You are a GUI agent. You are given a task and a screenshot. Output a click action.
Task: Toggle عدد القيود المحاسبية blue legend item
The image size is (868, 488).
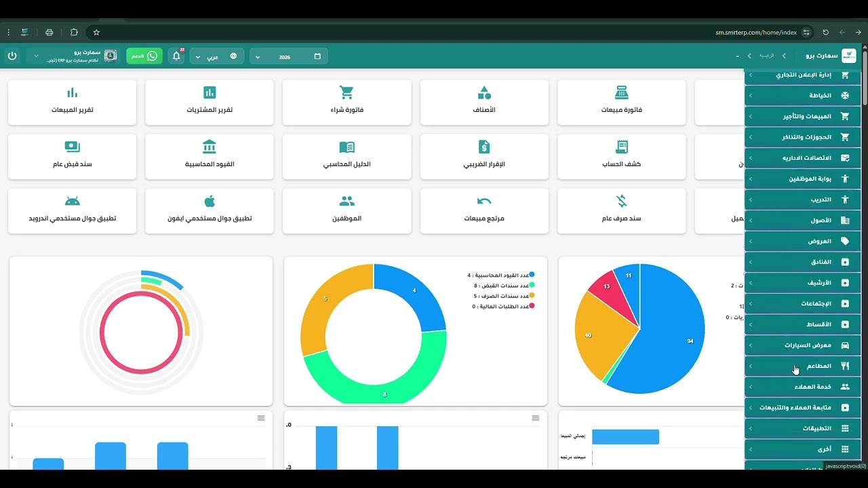coord(500,275)
